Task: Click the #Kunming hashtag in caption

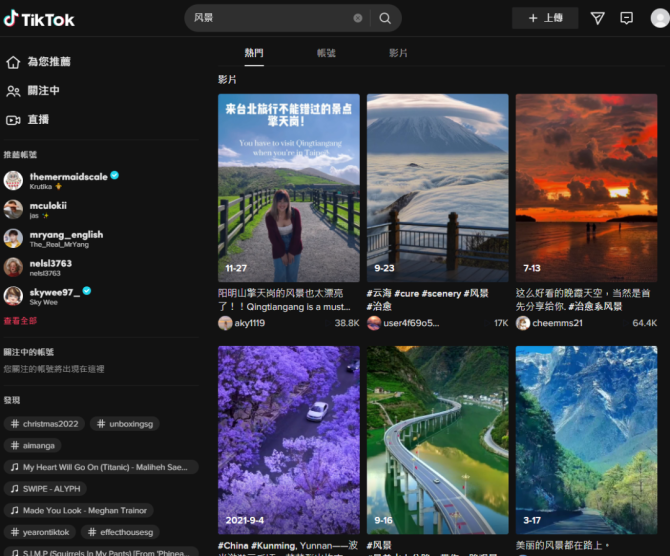Action: tap(273, 545)
